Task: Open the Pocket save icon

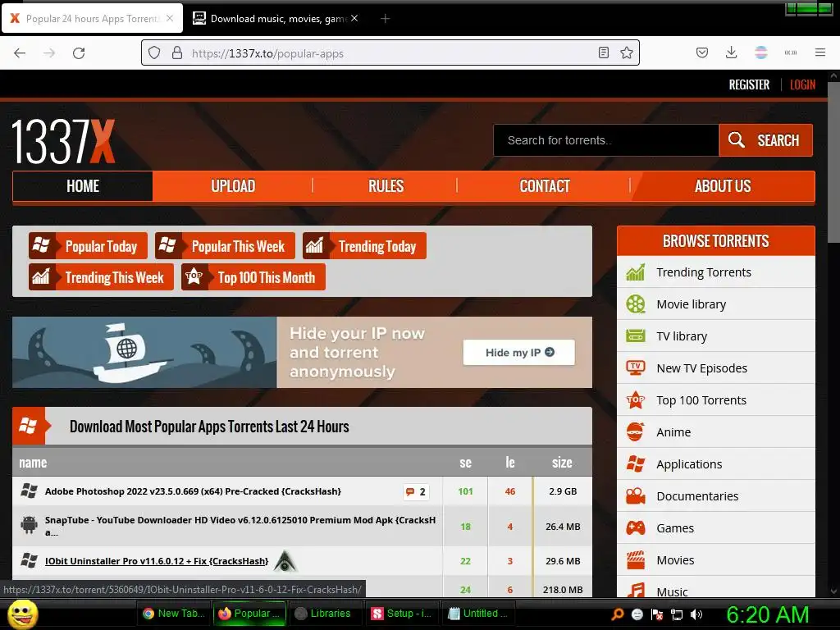Action: coord(702,52)
